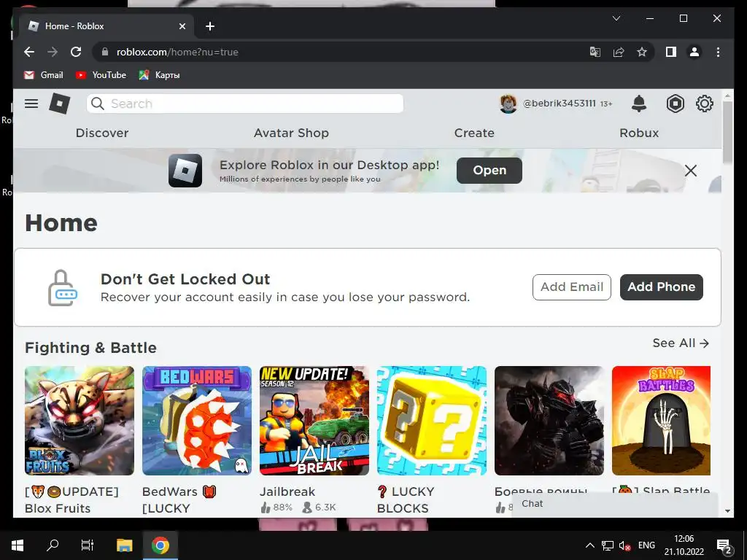The width and height of the screenshot is (747, 560).
Task: Open the Robux page
Action: click(639, 133)
